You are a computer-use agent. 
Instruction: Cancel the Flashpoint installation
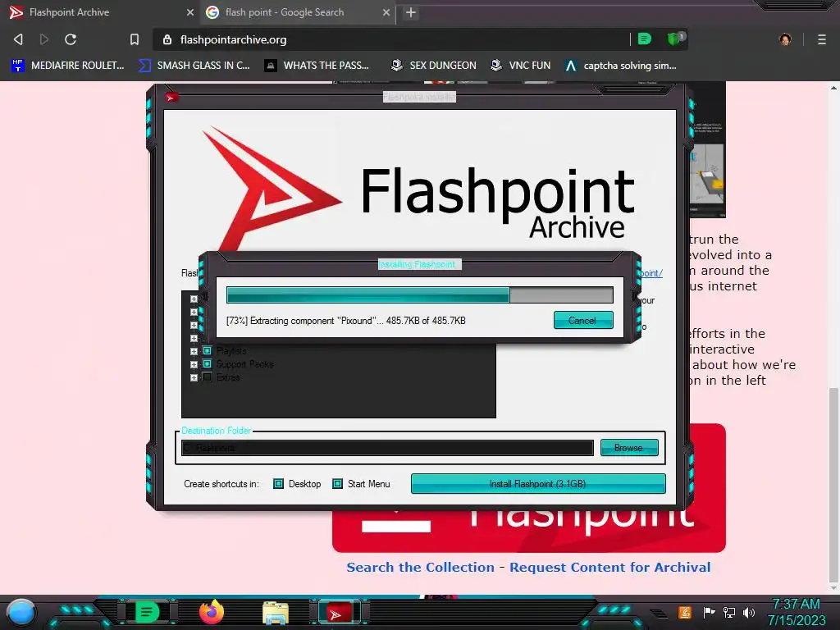click(x=583, y=321)
